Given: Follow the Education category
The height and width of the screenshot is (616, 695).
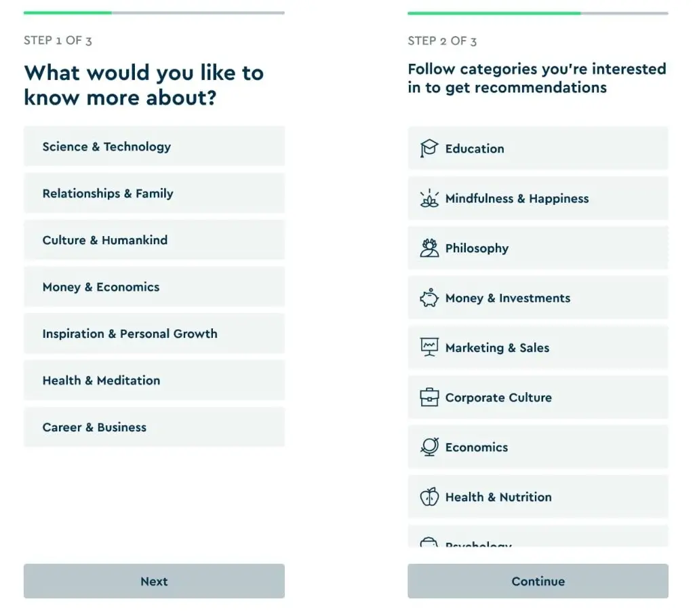Looking at the screenshot, I should 538,148.
